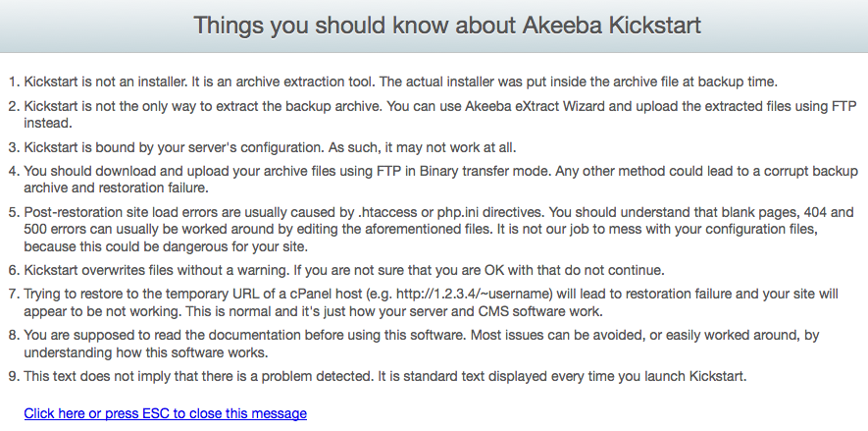The height and width of the screenshot is (431, 868).
Task: Click the '.htaccess' word in item 5
Action: pos(388,212)
